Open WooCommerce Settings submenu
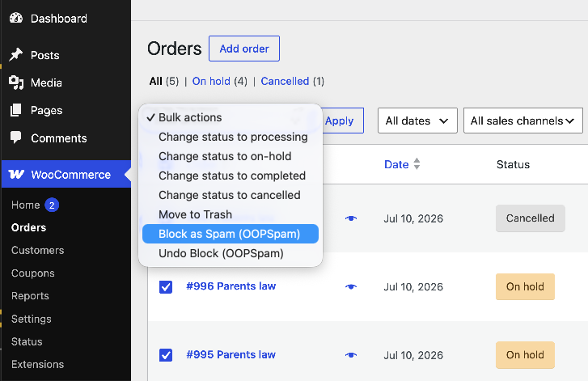Screen dimensions: 588x381 point(31,320)
